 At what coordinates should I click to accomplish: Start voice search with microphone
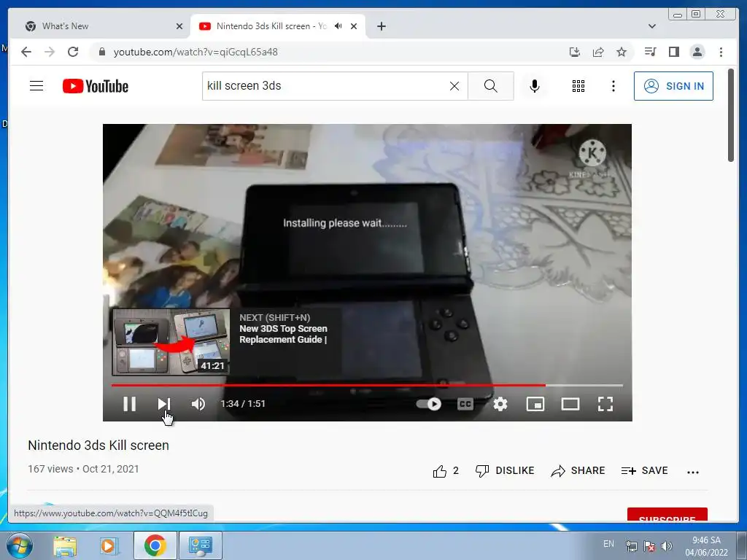(x=535, y=86)
